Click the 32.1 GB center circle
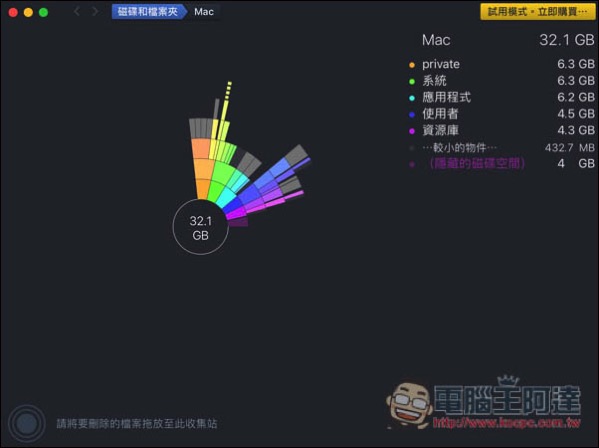Screen dimensions: 599x448 [201, 227]
